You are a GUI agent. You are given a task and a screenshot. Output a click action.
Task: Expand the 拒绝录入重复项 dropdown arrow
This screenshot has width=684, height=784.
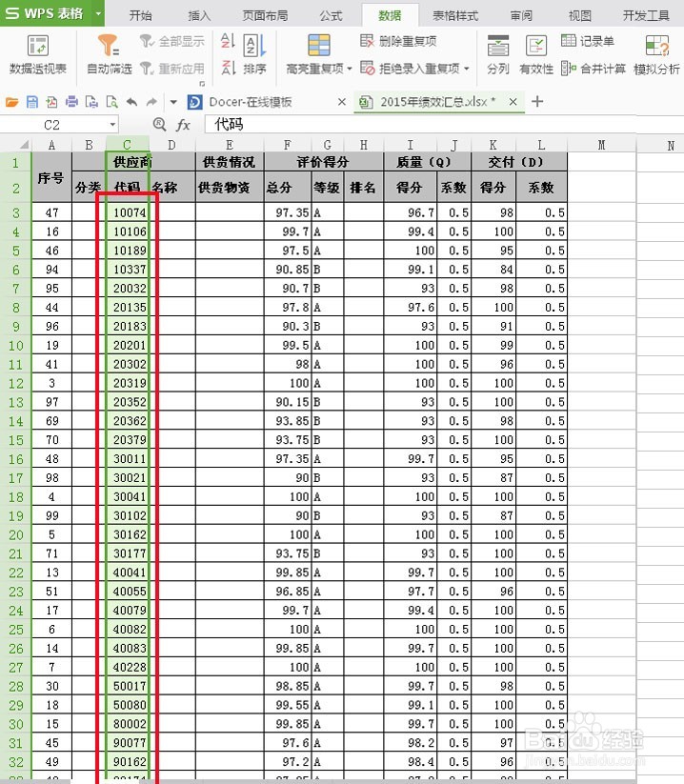(x=467, y=69)
